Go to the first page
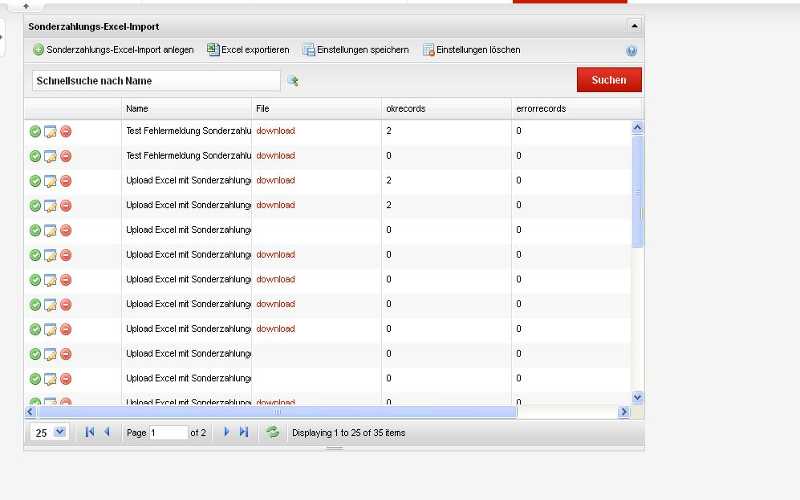800x500 pixels. point(90,432)
